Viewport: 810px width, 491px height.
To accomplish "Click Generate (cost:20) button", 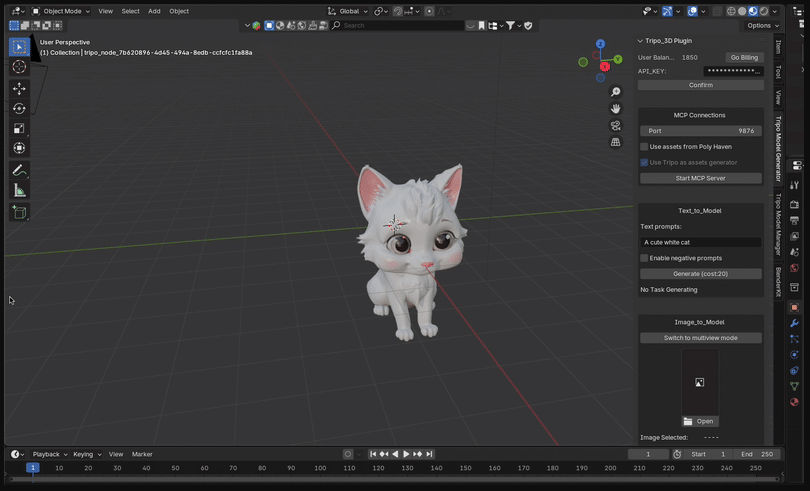I will pyautogui.click(x=700, y=274).
